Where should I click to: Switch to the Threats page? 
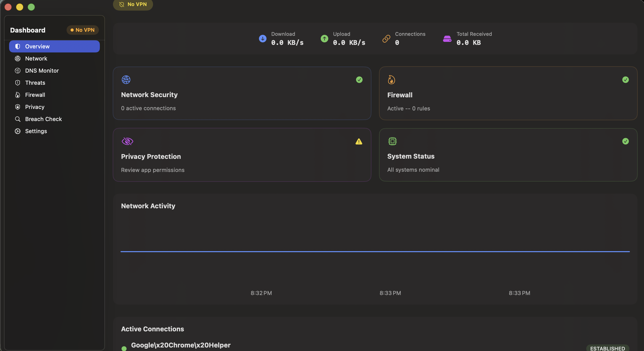point(54,83)
